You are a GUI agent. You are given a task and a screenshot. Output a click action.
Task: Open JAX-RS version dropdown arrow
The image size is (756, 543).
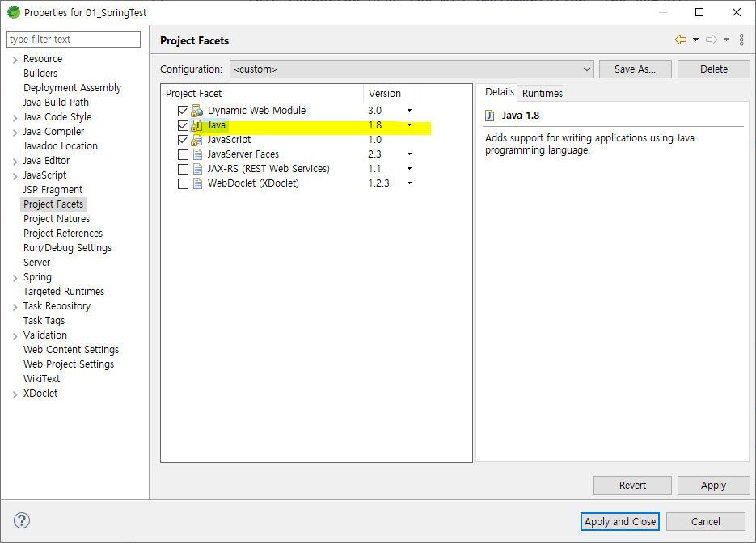coord(409,169)
